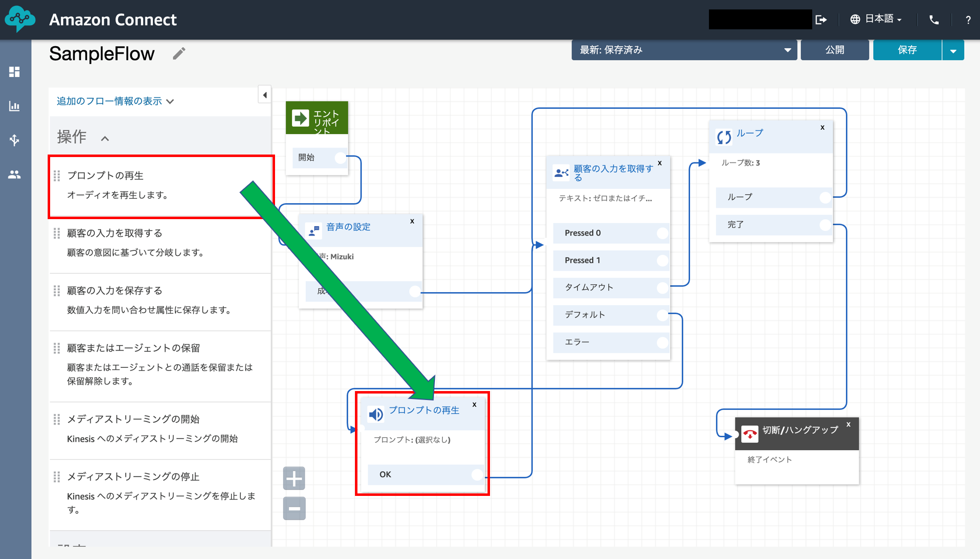Open the dashboard grid icon in sidebar
This screenshot has width=980, height=559.
[14, 72]
